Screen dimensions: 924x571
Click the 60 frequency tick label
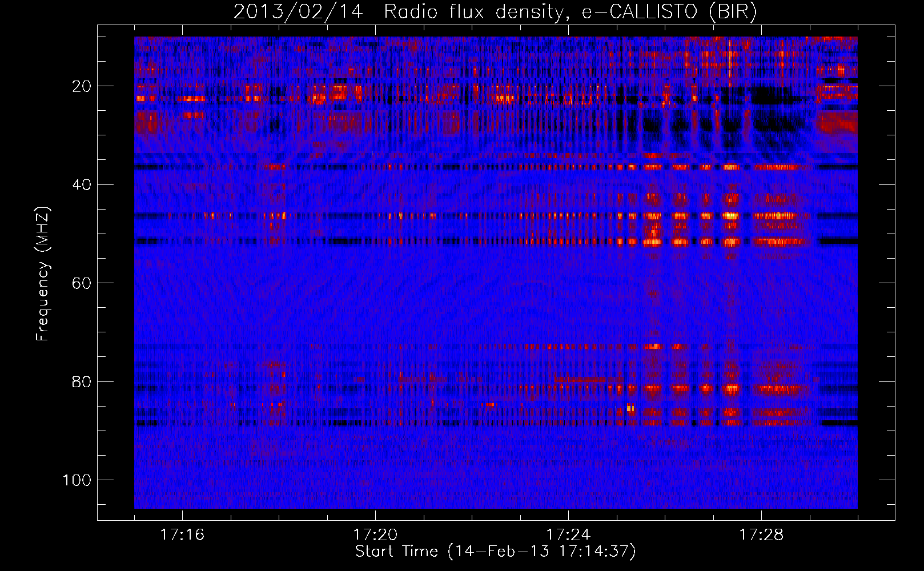pyautogui.click(x=82, y=283)
